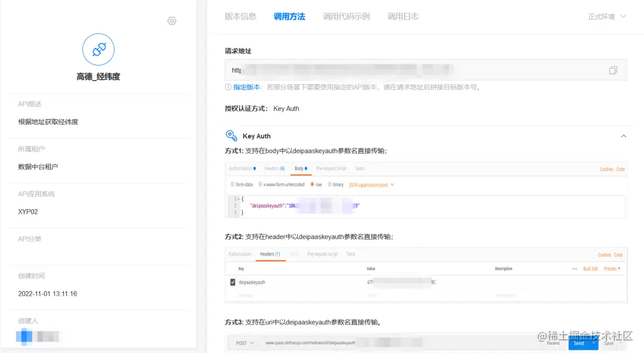Image resolution: width=644 pixels, height=353 pixels.
Task: Click the Bulk Edit link
Action: point(589,269)
